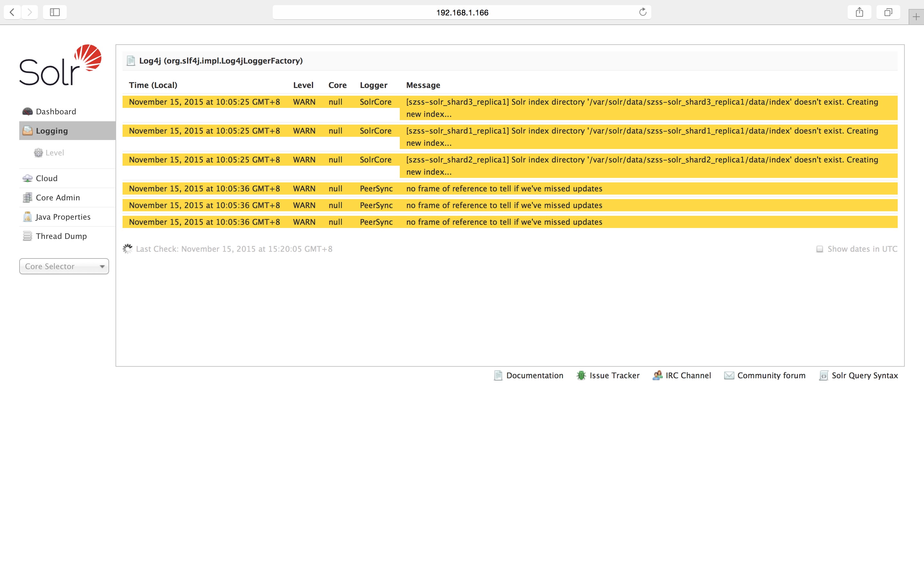
Task: Open the Java Properties menu item
Action: pyautogui.click(x=67, y=217)
